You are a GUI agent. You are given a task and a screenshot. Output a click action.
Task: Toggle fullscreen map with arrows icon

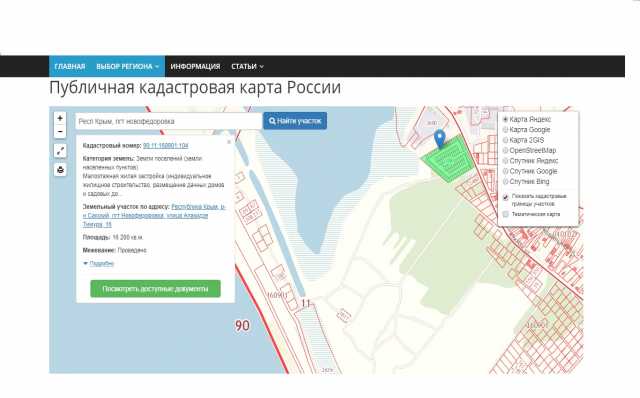[x=60, y=151]
